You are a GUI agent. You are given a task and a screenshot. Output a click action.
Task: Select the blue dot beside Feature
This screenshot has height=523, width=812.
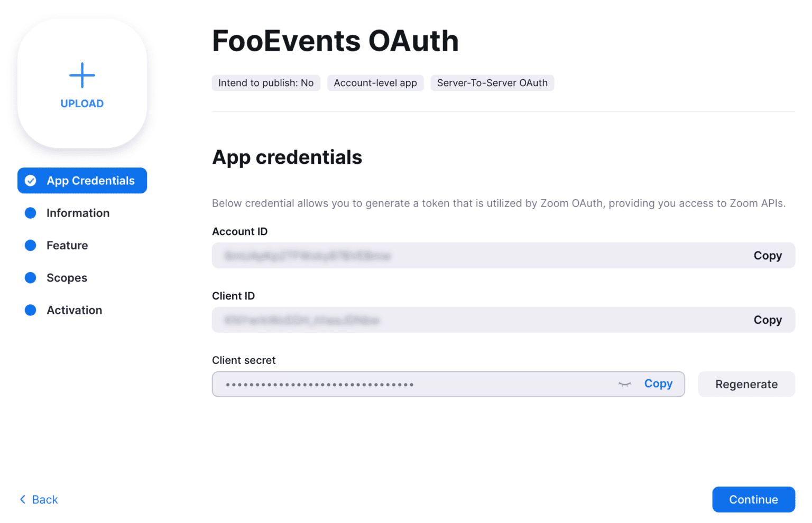[30, 245]
